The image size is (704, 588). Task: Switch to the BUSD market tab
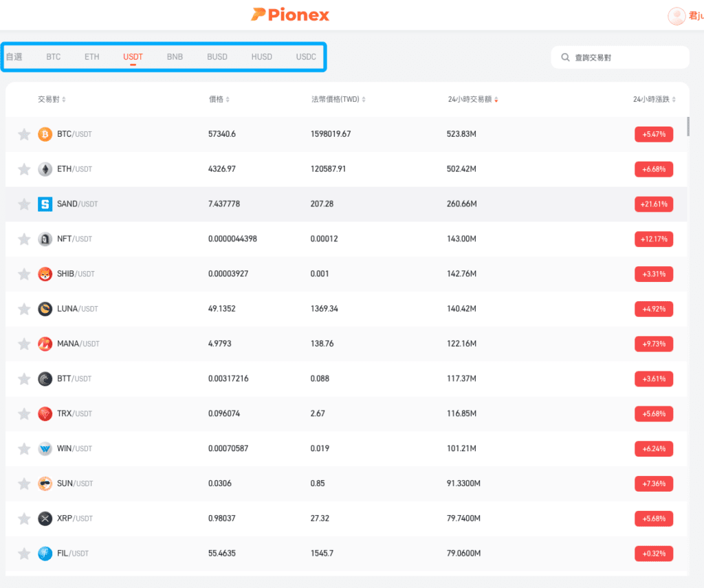pyautogui.click(x=217, y=56)
